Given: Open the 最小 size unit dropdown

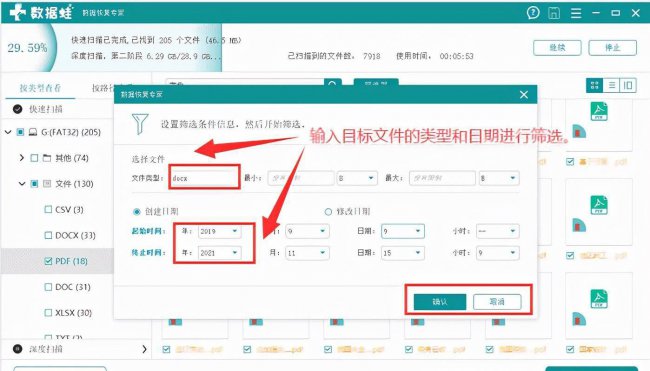Looking at the screenshot, I should [357, 178].
